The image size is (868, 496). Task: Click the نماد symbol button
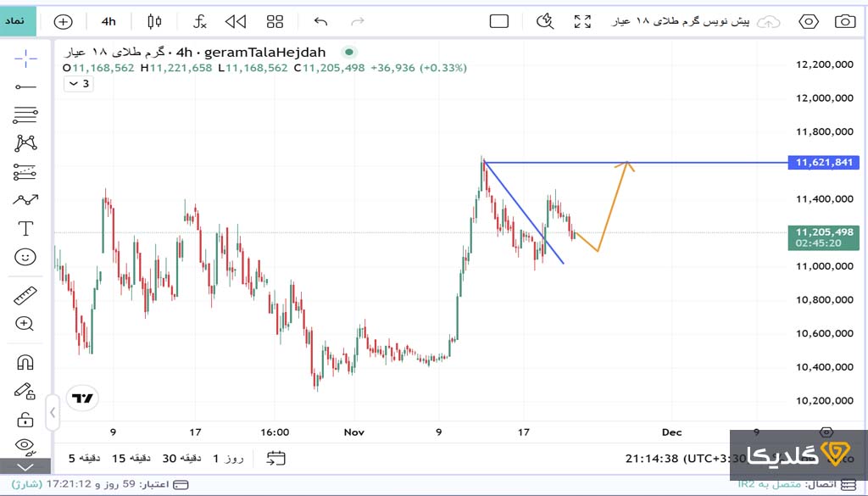click(19, 20)
